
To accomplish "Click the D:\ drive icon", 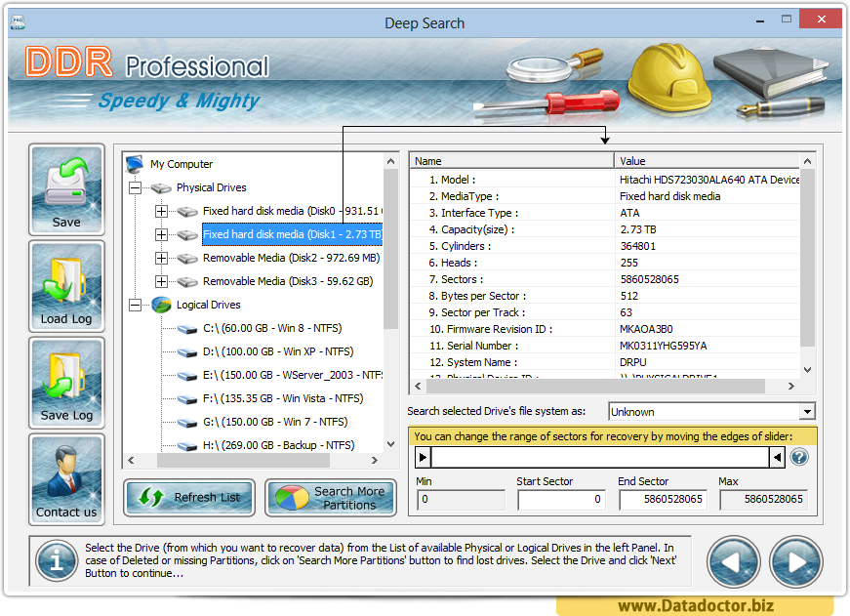I will coord(187,352).
